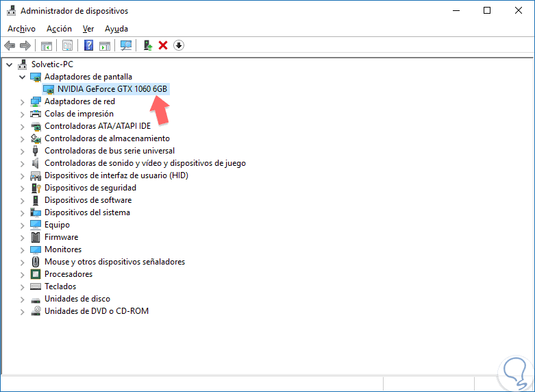Select the Monitores label

(63, 249)
